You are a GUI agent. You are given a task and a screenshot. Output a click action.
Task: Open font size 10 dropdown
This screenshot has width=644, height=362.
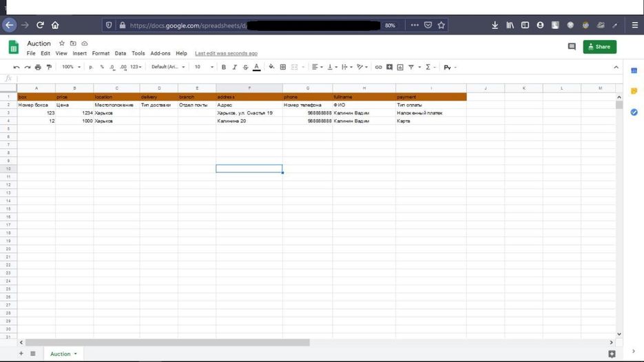tap(204, 67)
